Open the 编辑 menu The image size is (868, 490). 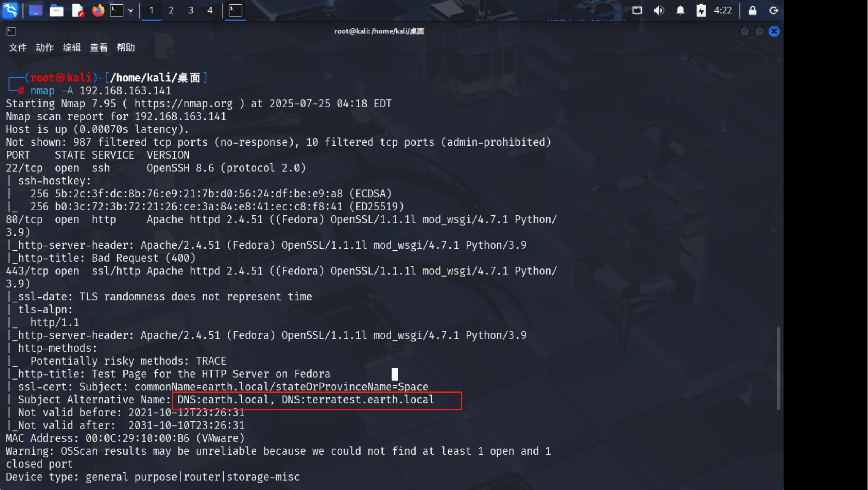click(72, 48)
